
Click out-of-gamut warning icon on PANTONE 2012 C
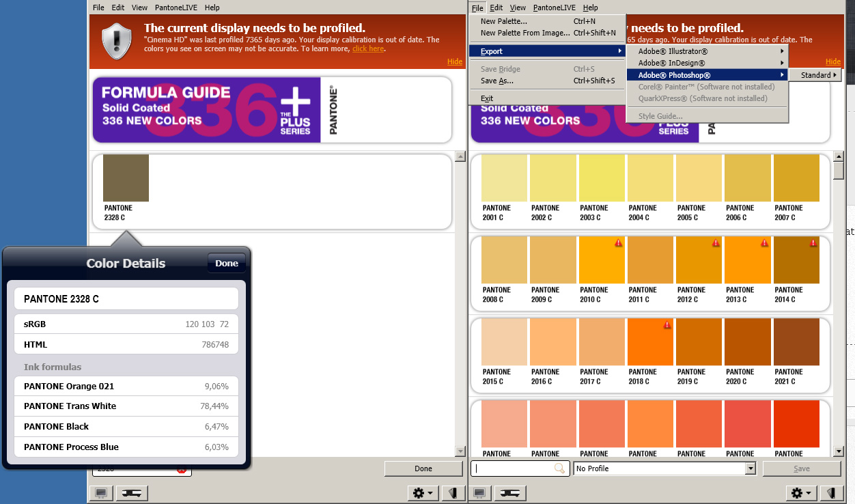point(716,242)
